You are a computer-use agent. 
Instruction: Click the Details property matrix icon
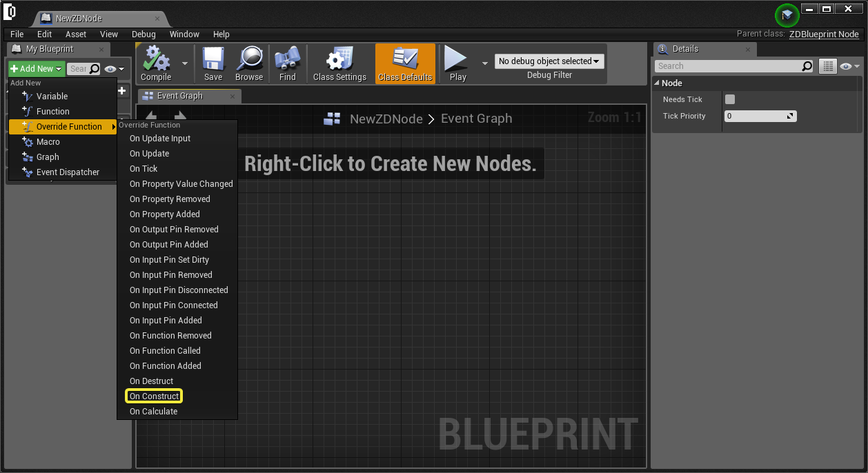[827, 66]
